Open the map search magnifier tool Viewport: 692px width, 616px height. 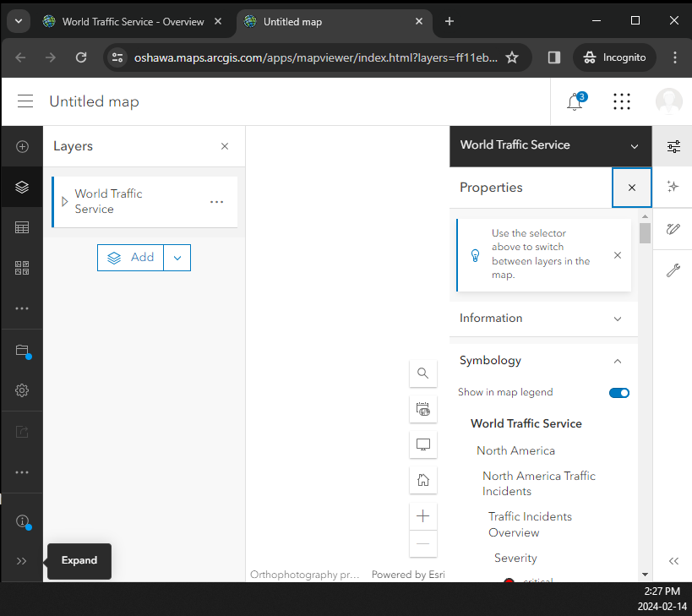(423, 373)
